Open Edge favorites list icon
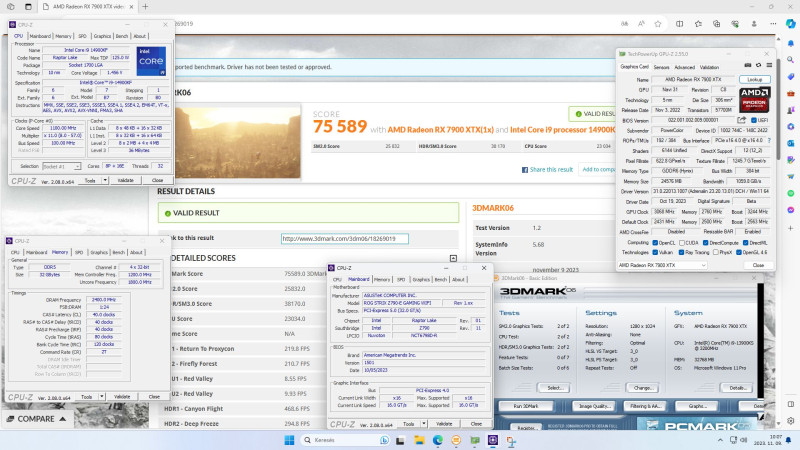 [x=698, y=24]
